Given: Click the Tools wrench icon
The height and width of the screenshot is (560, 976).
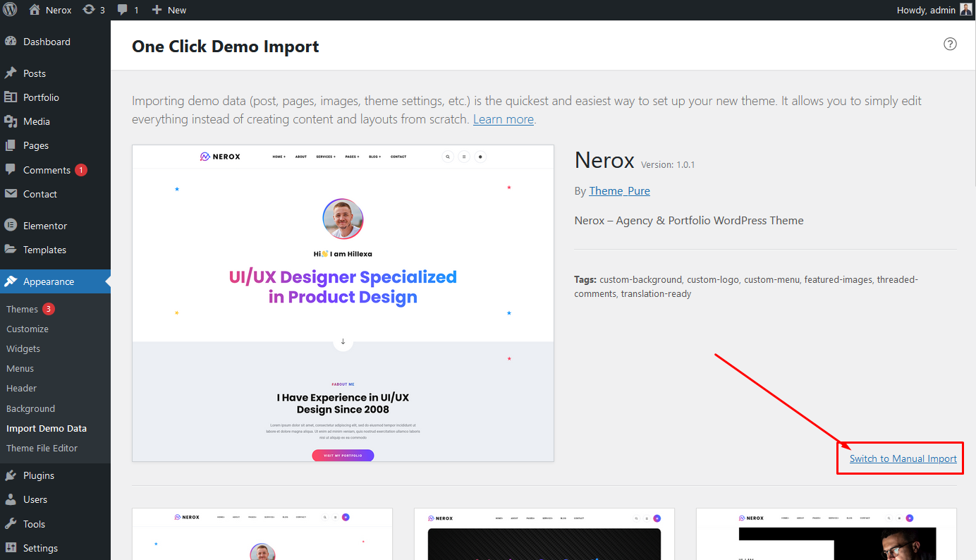Looking at the screenshot, I should (11, 524).
